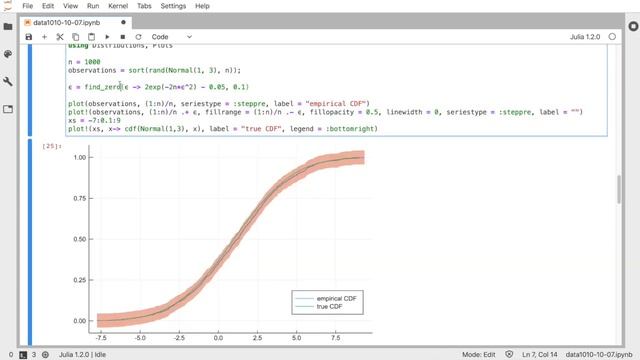Viewport: 640px width, 360px height.
Task: Open the Run menu
Action: [93, 6]
